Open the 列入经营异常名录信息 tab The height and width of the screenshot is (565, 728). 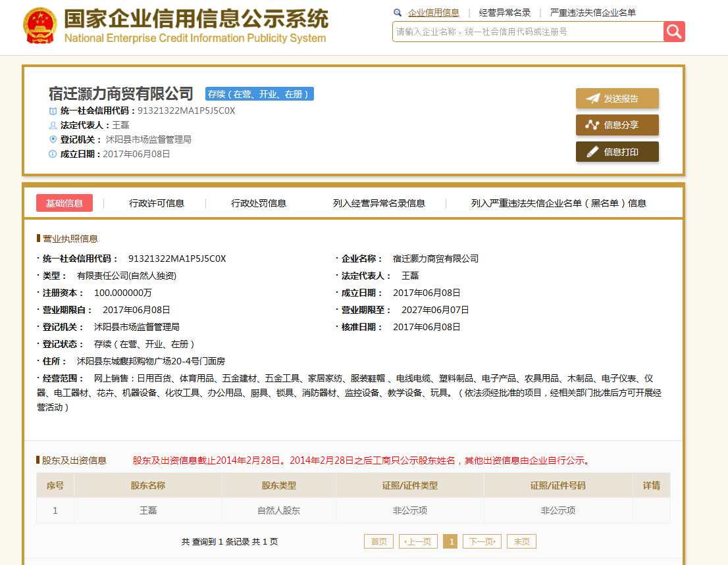[379, 203]
